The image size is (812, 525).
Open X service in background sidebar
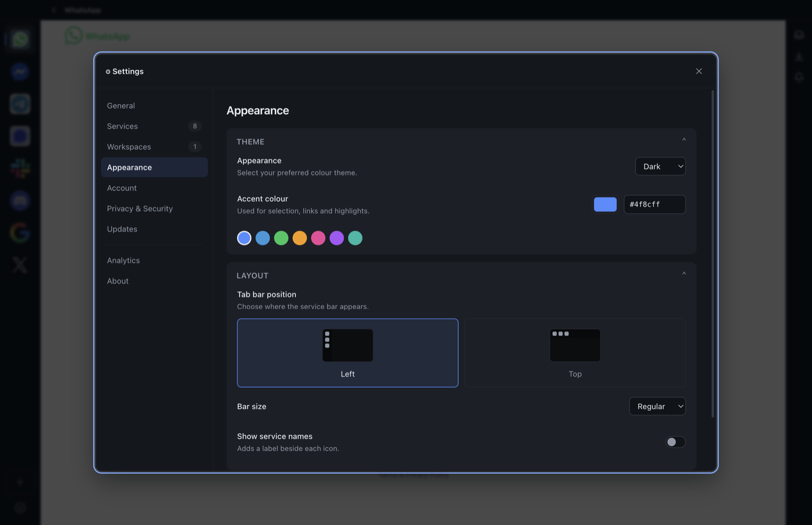pyautogui.click(x=20, y=265)
